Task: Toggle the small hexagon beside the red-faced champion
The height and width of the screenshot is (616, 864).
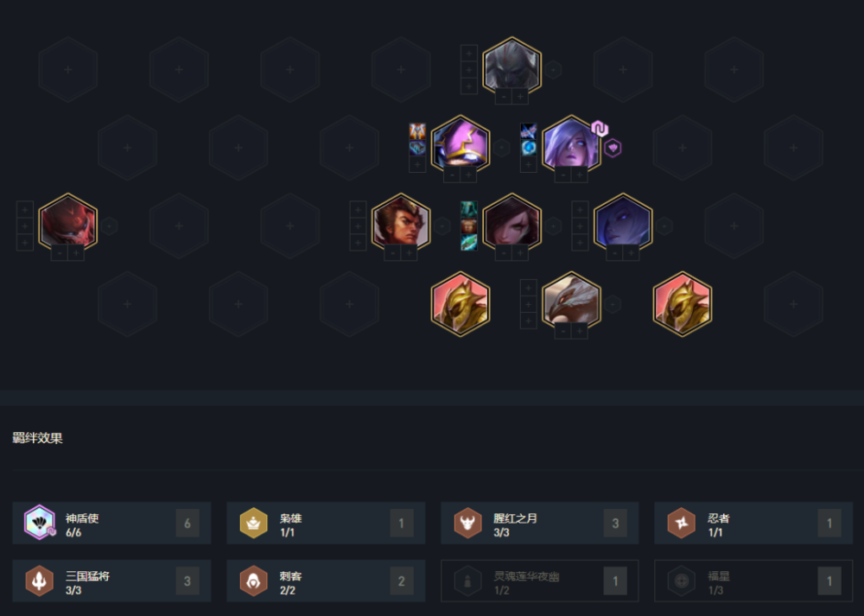Action: 109,225
